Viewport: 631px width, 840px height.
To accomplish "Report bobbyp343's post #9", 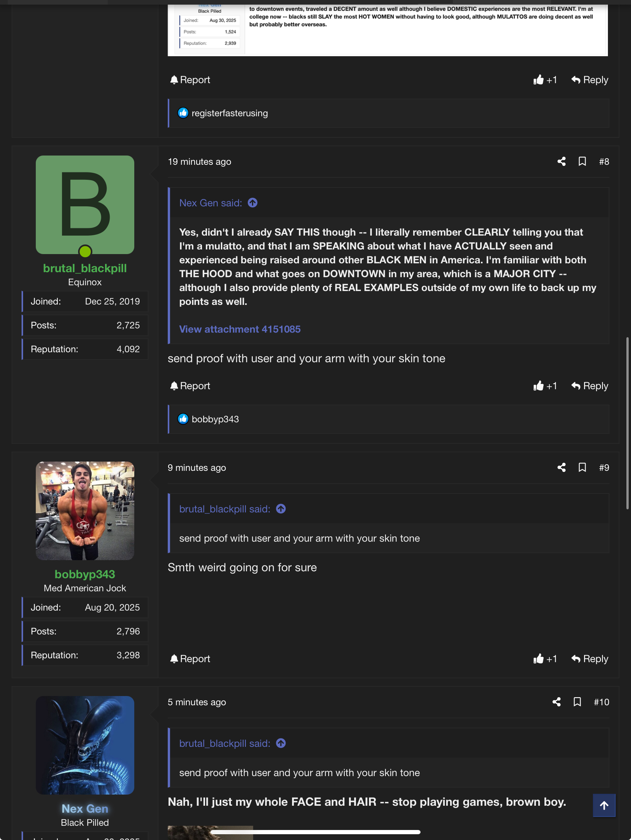I will click(190, 659).
